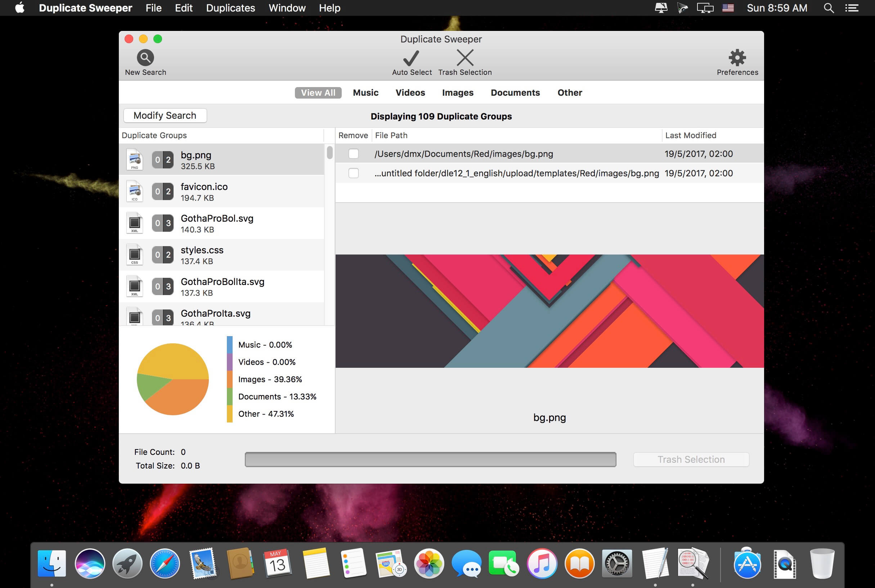Click the Last Modified column header
Screen dimensions: 875x588
point(690,135)
